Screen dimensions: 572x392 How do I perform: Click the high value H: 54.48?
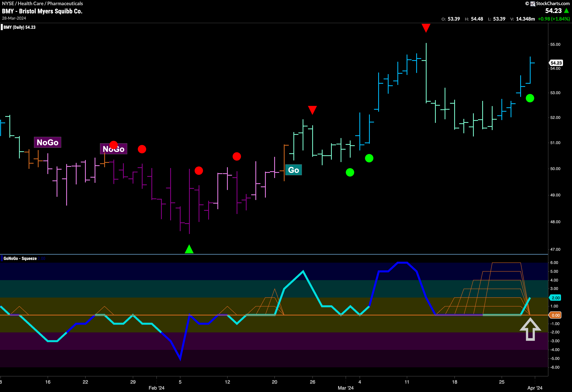point(474,19)
